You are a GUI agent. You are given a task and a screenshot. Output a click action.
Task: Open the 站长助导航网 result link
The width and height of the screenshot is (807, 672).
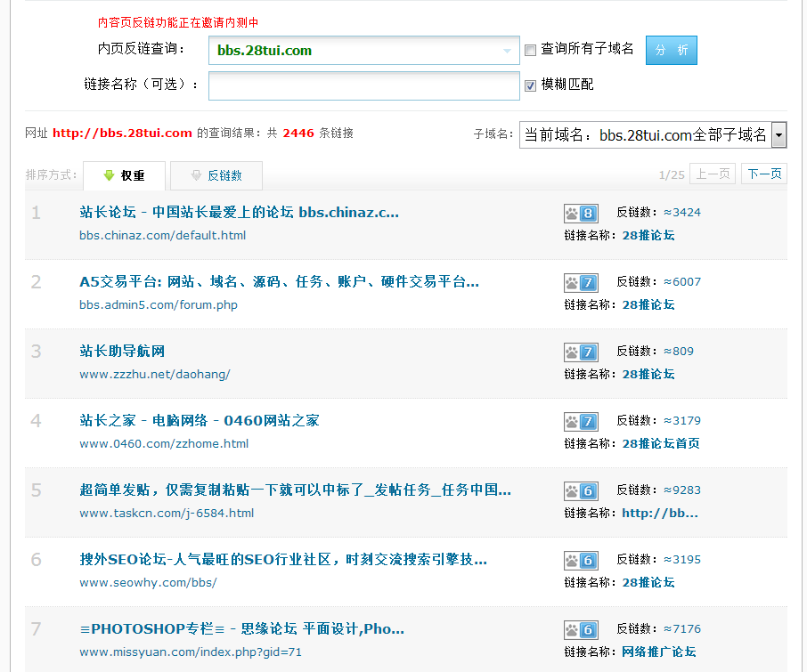[122, 351]
